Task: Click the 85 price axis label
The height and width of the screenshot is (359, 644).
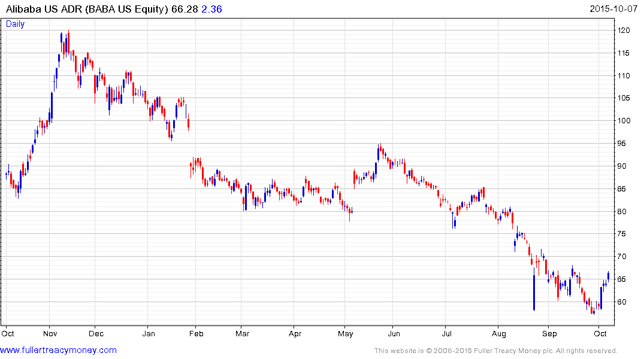Action: (x=621, y=188)
